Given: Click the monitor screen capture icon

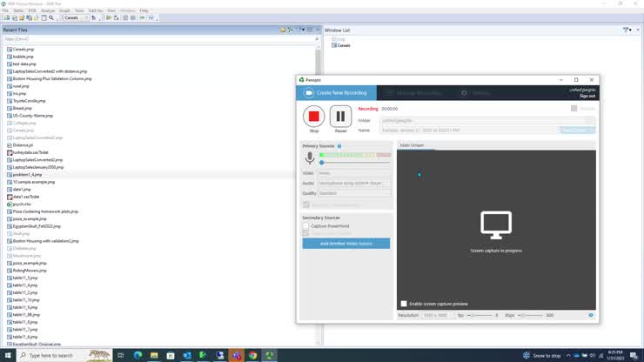Looking at the screenshot, I should click(x=496, y=225).
